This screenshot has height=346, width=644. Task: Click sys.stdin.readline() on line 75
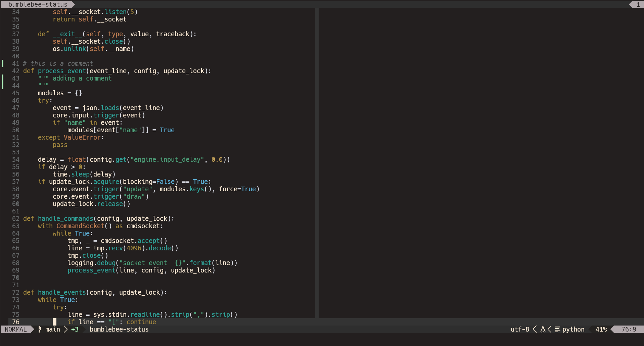coord(130,314)
